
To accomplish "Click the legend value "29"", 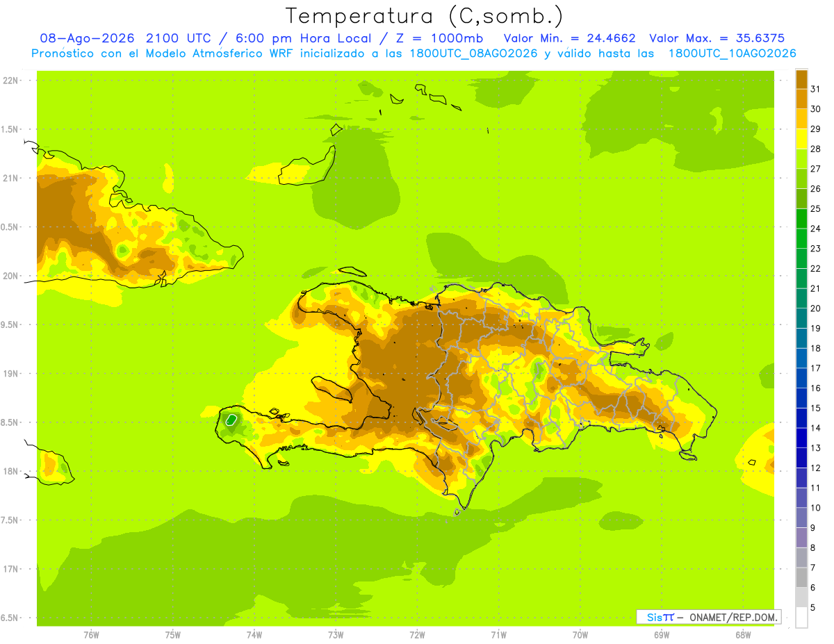I will [815, 129].
